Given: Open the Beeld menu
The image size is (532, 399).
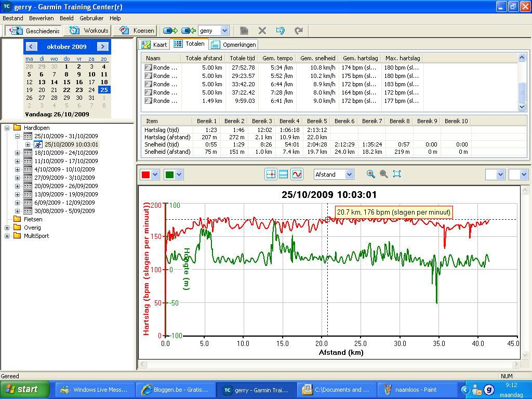Looking at the screenshot, I should click(x=66, y=18).
